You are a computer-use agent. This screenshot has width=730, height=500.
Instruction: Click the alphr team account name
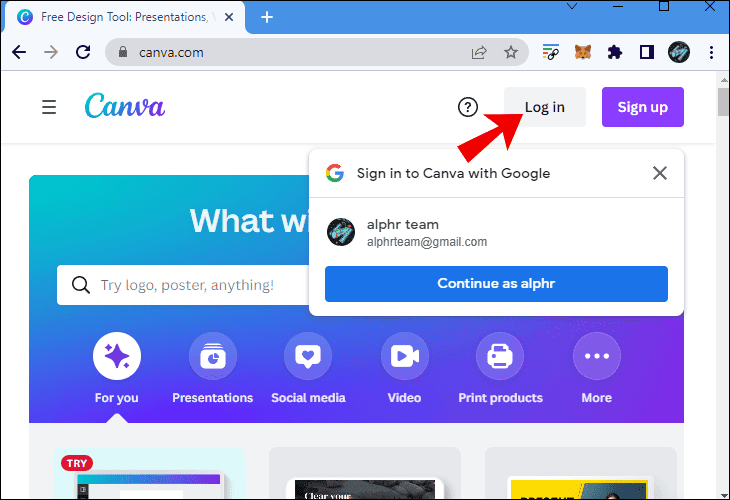[x=403, y=224]
